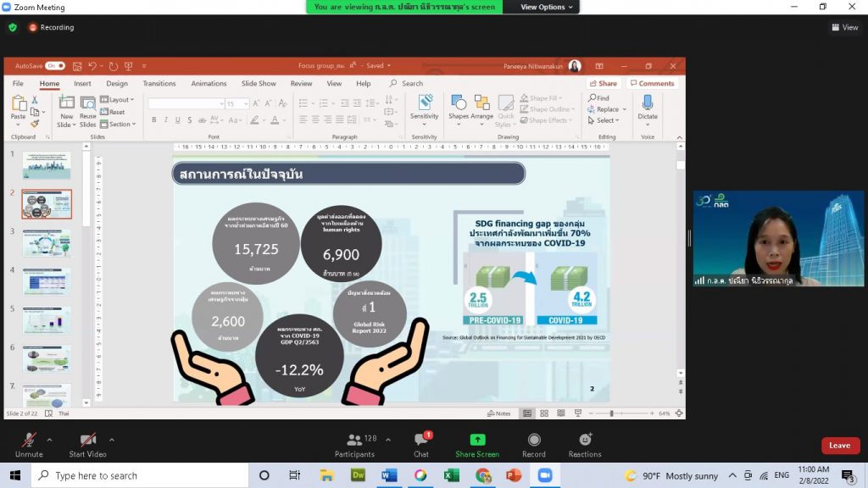The image size is (868, 488).
Task: Toggle the AutoSave switch
Action: [x=55, y=65]
